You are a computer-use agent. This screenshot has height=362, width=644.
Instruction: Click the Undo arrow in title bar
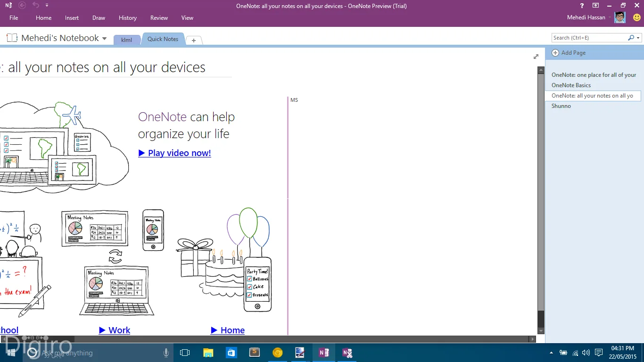(x=36, y=6)
